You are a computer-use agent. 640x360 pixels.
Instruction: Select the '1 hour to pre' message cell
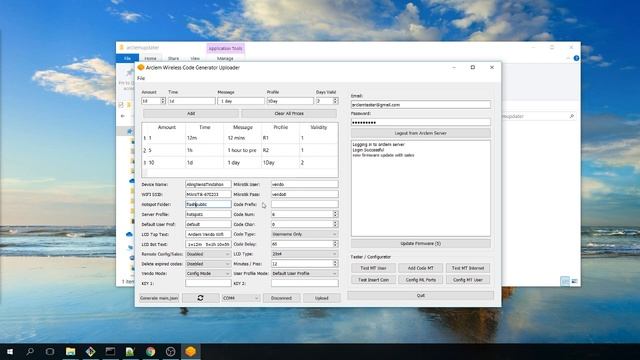[242, 150]
